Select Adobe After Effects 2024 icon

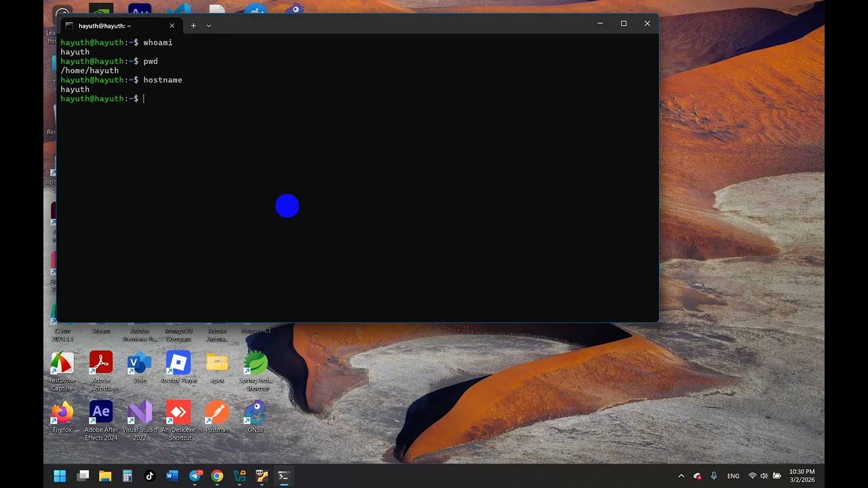[101, 421]
